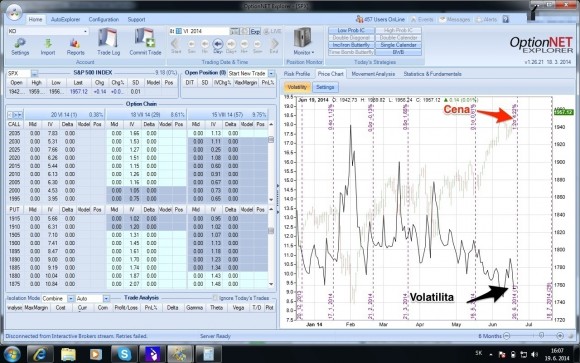Click the call options scrollbar
580x363 pixels.
click(x=271, y=140)
